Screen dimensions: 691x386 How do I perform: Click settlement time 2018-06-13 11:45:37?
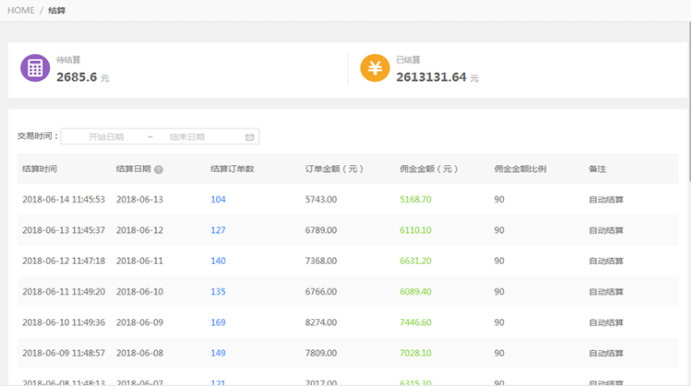(x=64, y=230)
